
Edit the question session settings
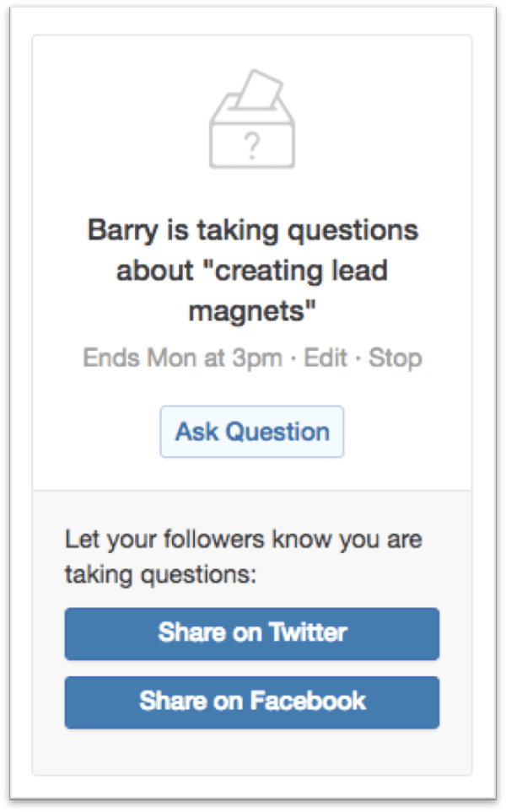pos(326,358)
